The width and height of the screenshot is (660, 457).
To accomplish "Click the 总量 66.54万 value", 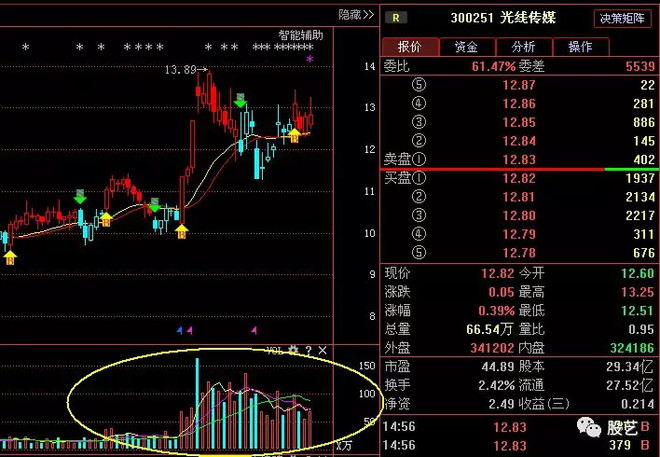I will [489, 329].
